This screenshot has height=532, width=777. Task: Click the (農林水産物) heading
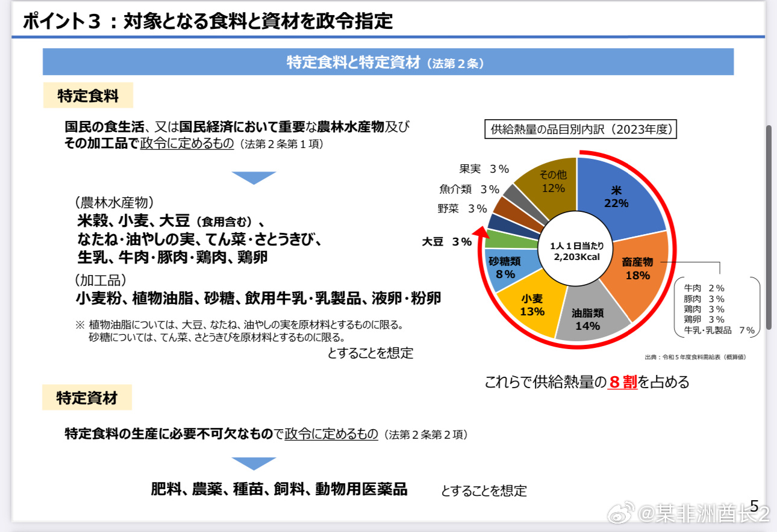(x=114, y=202)
